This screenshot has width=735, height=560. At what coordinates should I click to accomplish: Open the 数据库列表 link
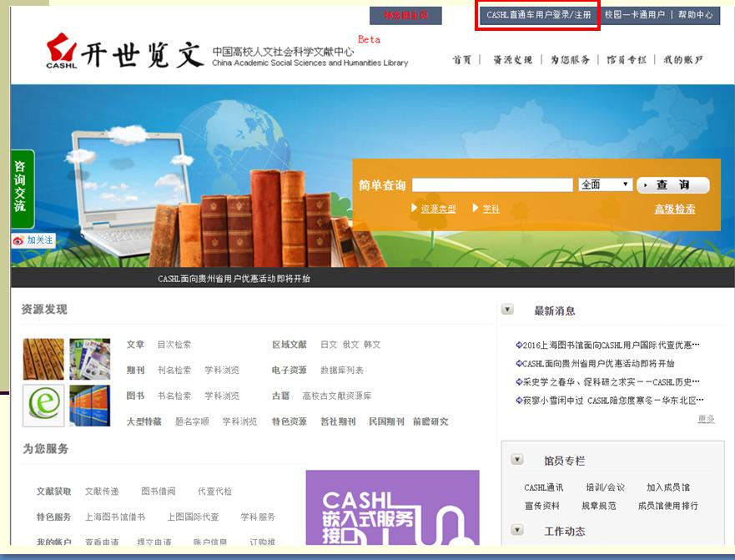click(342, 370)
